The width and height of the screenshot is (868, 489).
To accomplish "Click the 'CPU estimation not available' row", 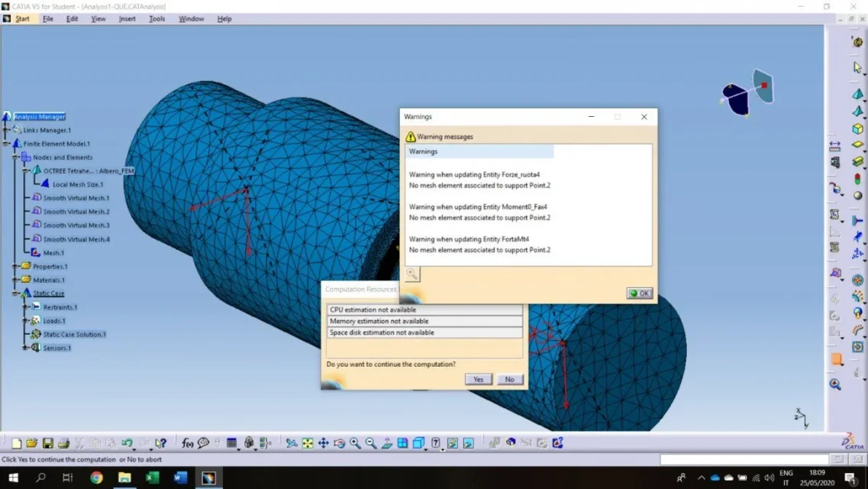I will point(424,309).
